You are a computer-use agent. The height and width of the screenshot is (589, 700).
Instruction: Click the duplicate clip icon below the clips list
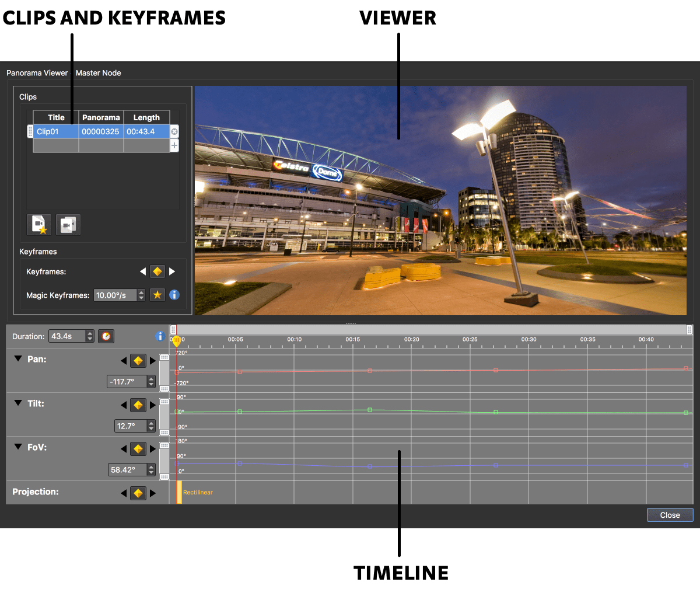68,224
